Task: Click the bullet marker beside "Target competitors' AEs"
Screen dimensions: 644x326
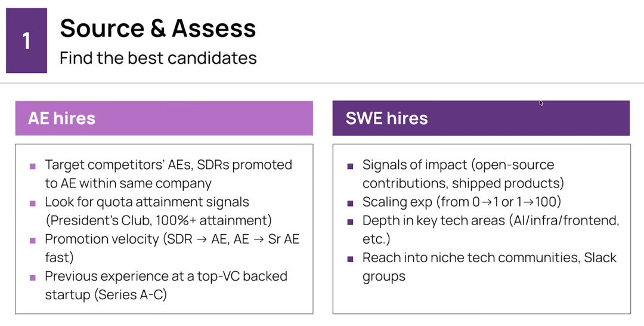Action: coord(33,166)
